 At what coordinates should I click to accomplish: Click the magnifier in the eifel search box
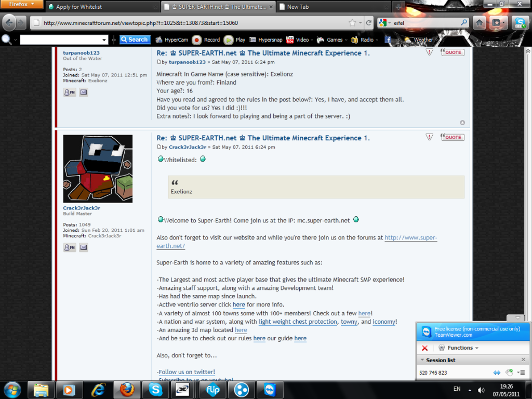coord(463,23)
